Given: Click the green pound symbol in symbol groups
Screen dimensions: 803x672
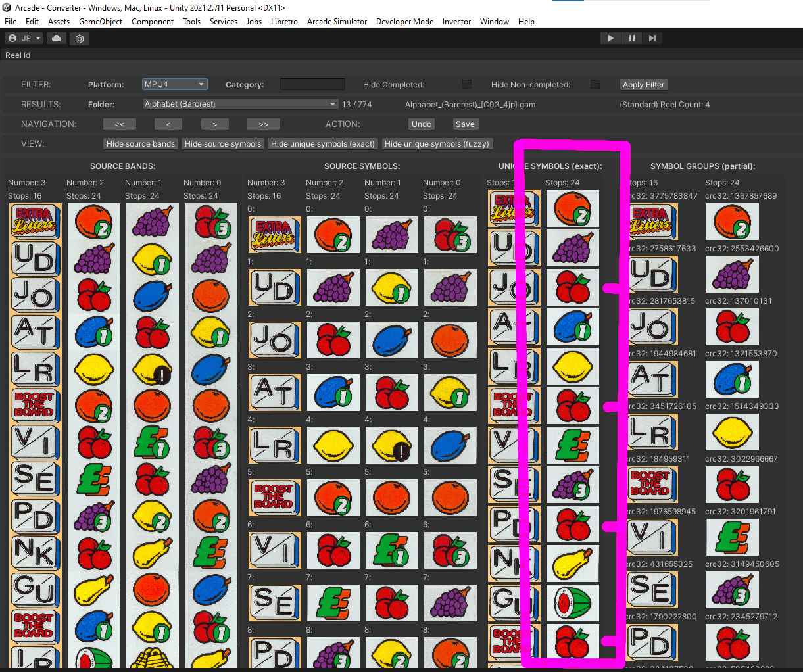Looking at the screenshot, I should point(732,537).
